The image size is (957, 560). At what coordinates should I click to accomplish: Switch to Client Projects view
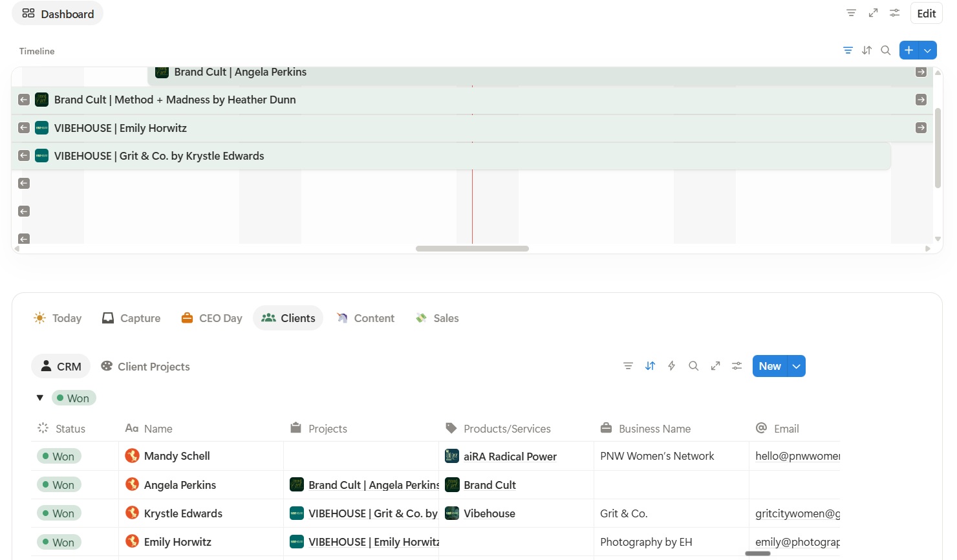click(x=145, y=367)
